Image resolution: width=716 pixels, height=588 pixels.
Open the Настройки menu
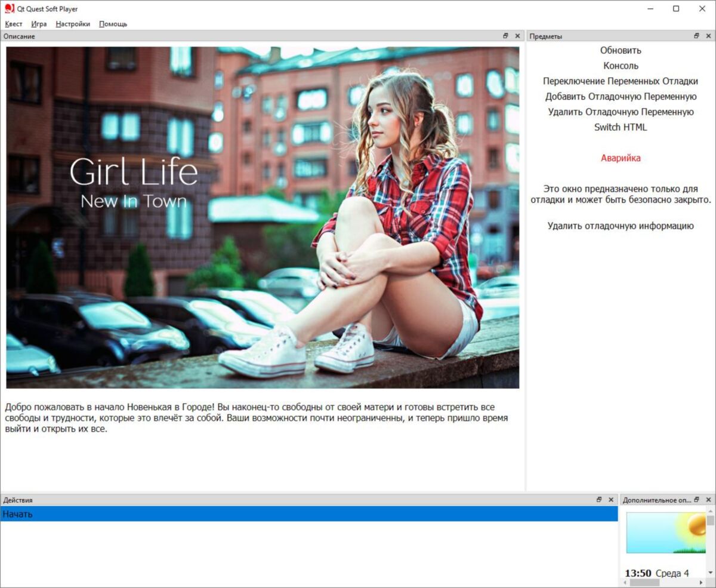tap(73, 24)
